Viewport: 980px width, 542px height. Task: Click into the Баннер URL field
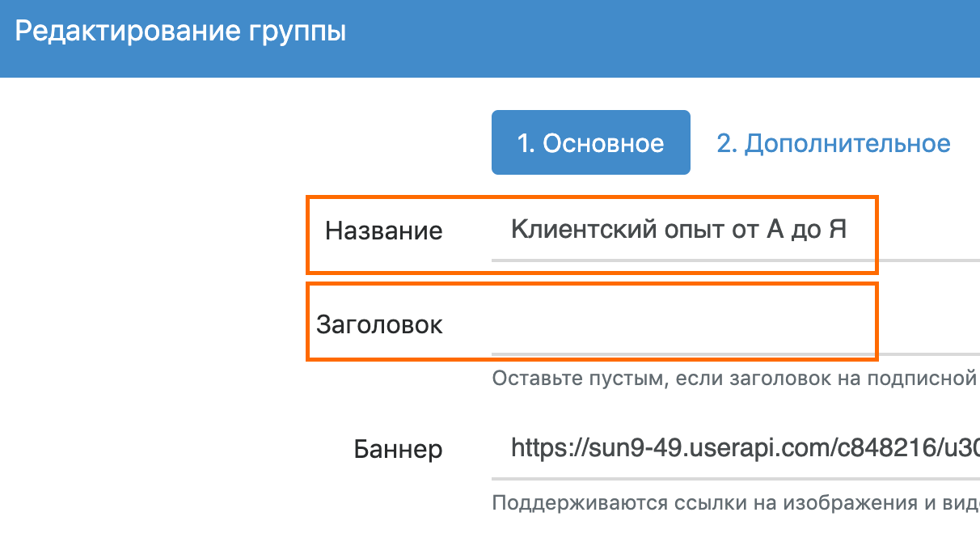coord(736,447)
